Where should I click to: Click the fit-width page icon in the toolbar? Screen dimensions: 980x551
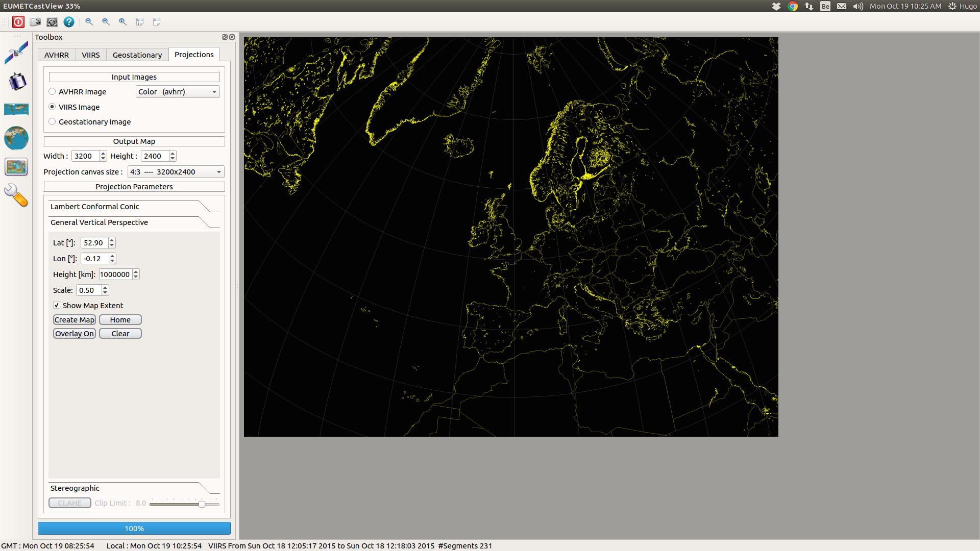(157, 22)
